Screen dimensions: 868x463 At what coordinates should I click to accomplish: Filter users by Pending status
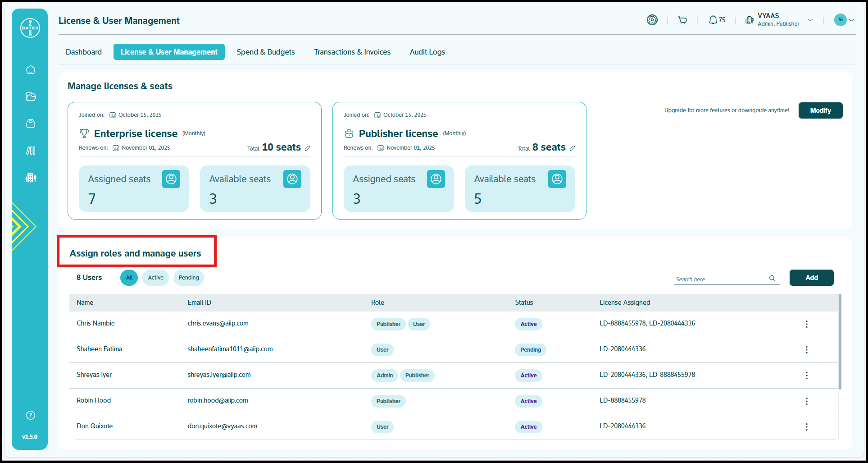click(189, 278)
